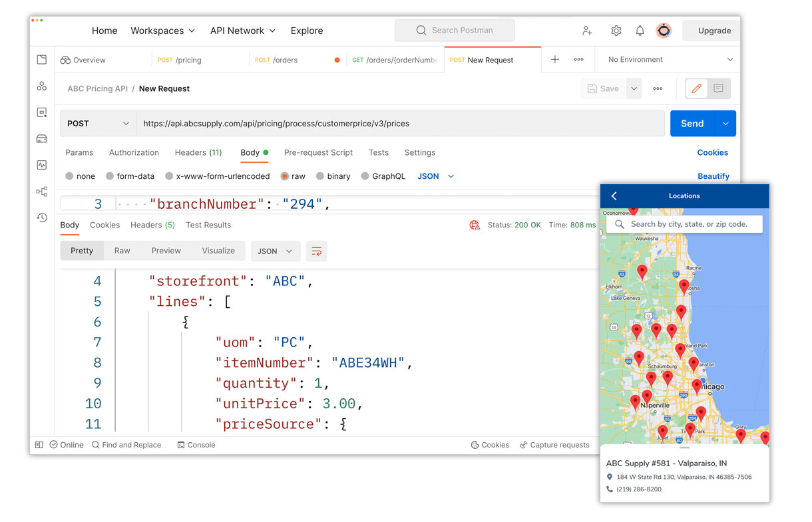This screenshot has width=812, height=522.
Task: Open the Workspaces menu
Action: pyautogui.click(x=163, y=30)
